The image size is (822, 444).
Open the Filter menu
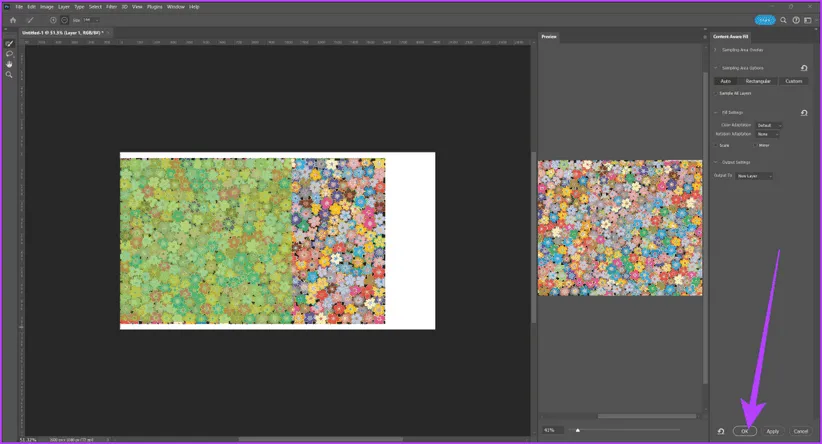tap(111, 6)
